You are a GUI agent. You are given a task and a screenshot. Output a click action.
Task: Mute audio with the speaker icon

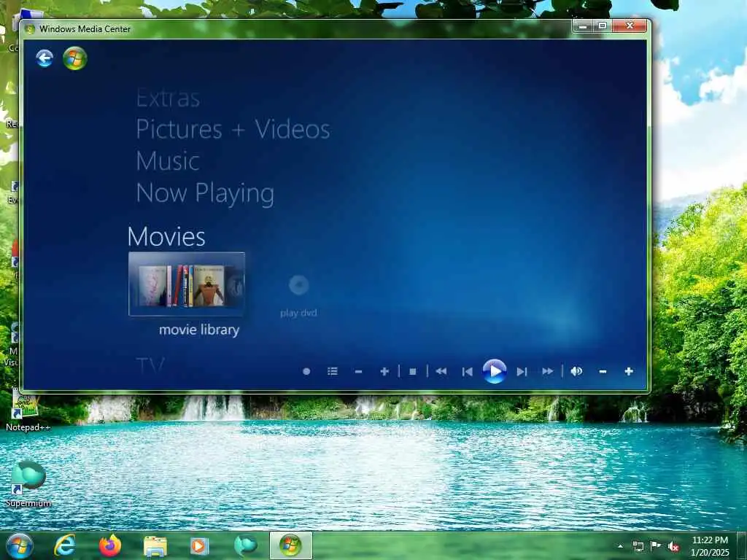tap(576, 371)
